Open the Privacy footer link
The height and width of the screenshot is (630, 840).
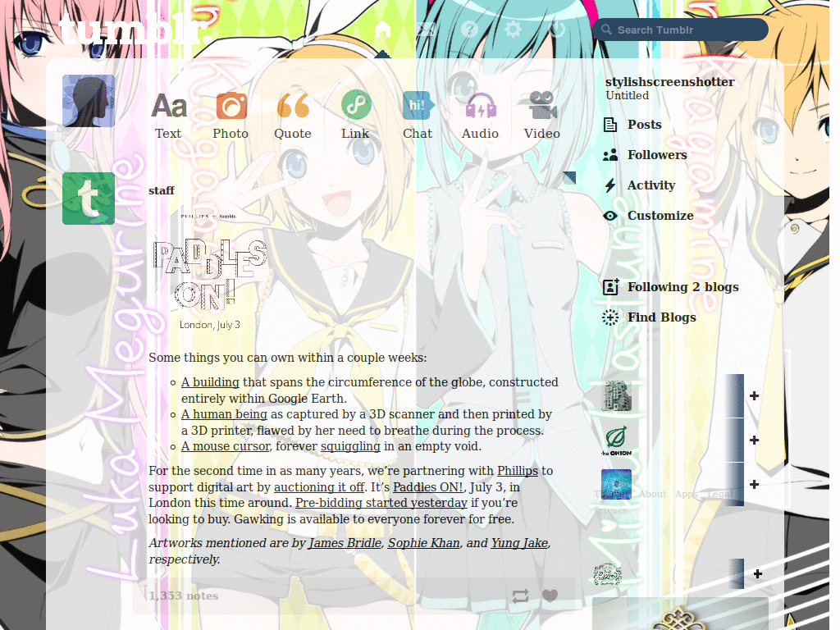pyautogui.click(x=610, y=510)
